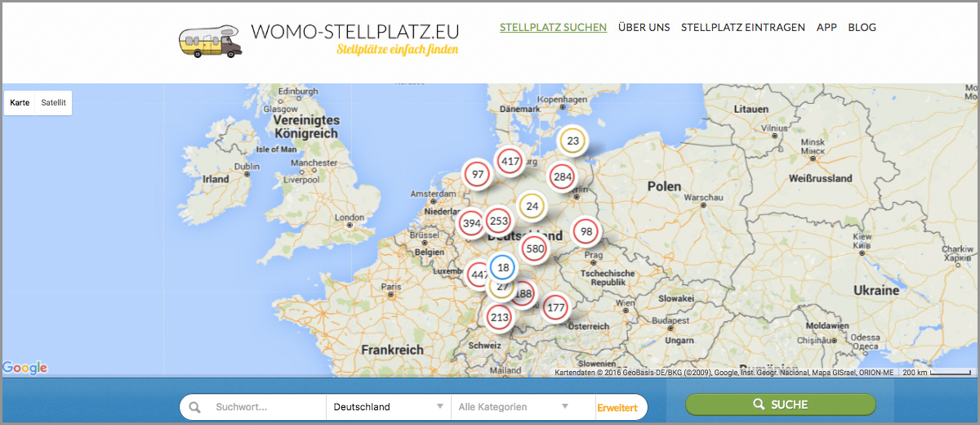Open the 253 cluster marker
Viewport: 980px width, 425px height.
[499, 221]
